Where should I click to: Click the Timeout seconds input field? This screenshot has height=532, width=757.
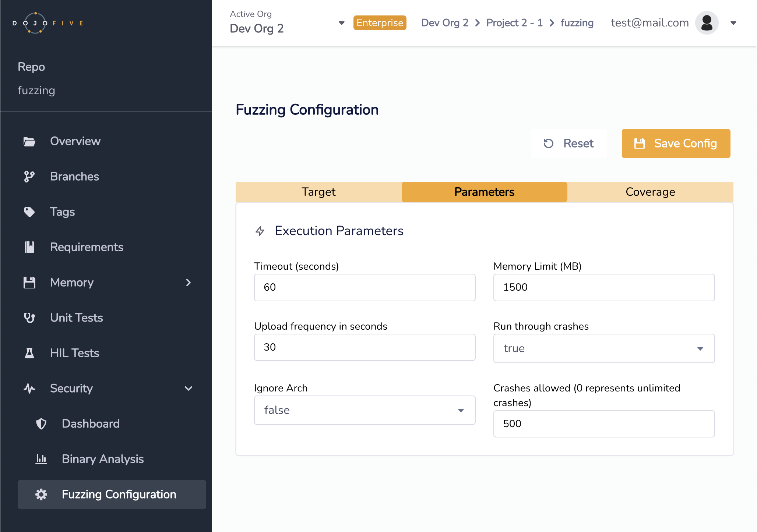pos(365,287)
